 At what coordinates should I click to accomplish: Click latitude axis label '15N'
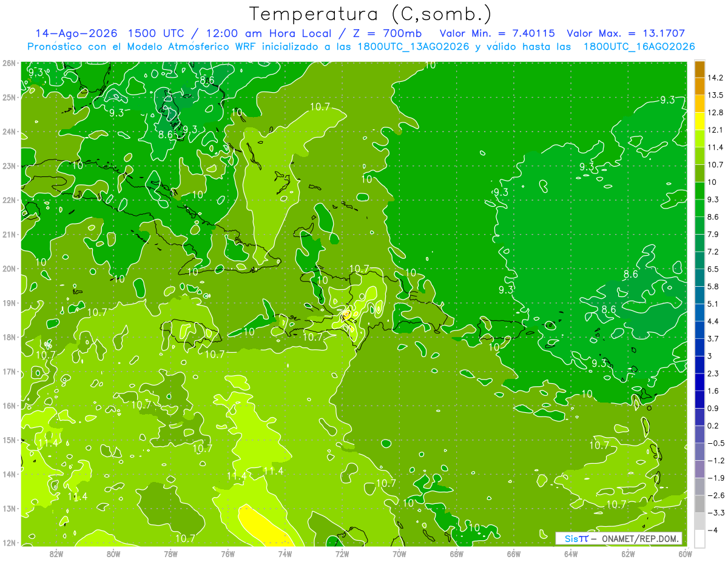8,440
